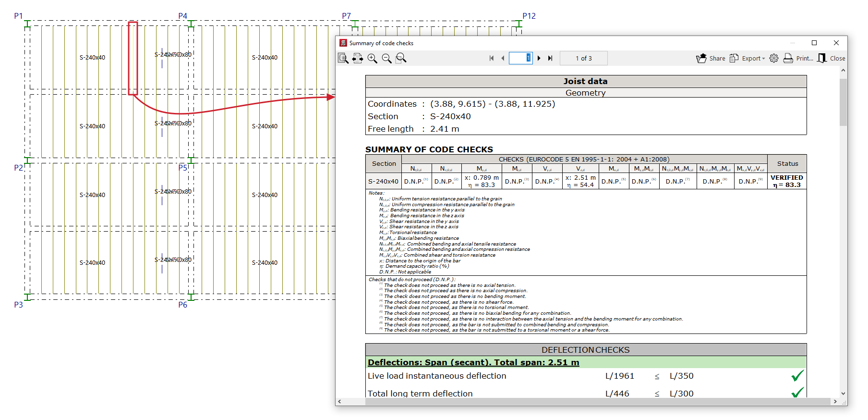Share the code checks report
This screenshot has width=868, height=420.
(x=711, y=58)
